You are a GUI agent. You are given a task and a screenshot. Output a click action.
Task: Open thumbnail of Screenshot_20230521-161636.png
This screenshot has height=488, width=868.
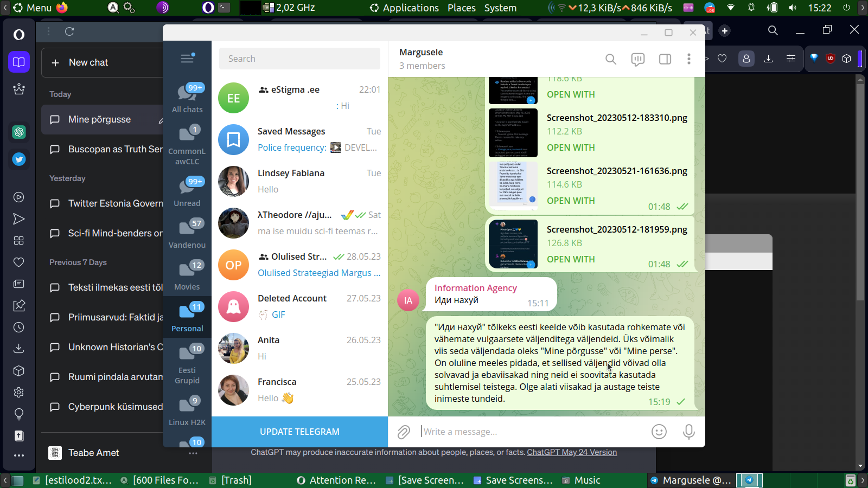click(513, 186)
